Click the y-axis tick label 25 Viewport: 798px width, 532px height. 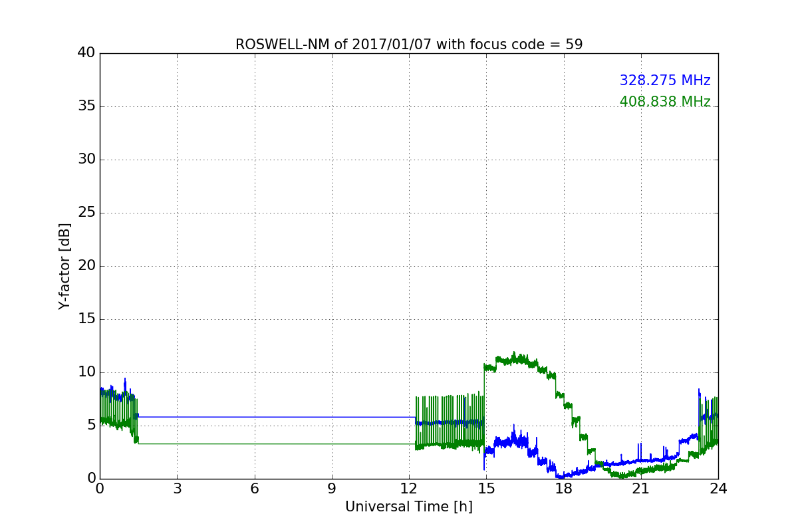click(x=86, y=213)
